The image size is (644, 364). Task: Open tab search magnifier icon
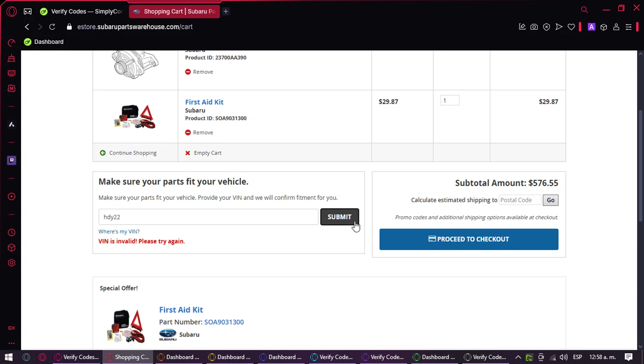584,9
